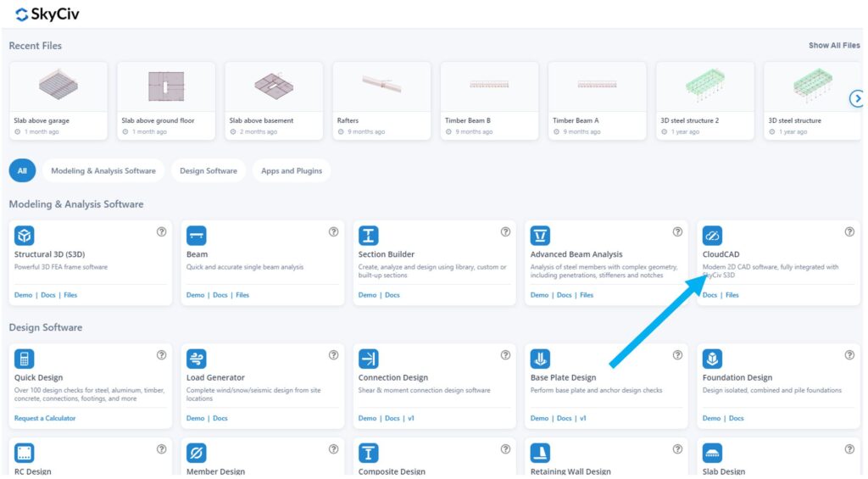The height and width of the screenshot is (479, 868).
Task: Open the Base Plate Design icon
Action: point(540,359)
